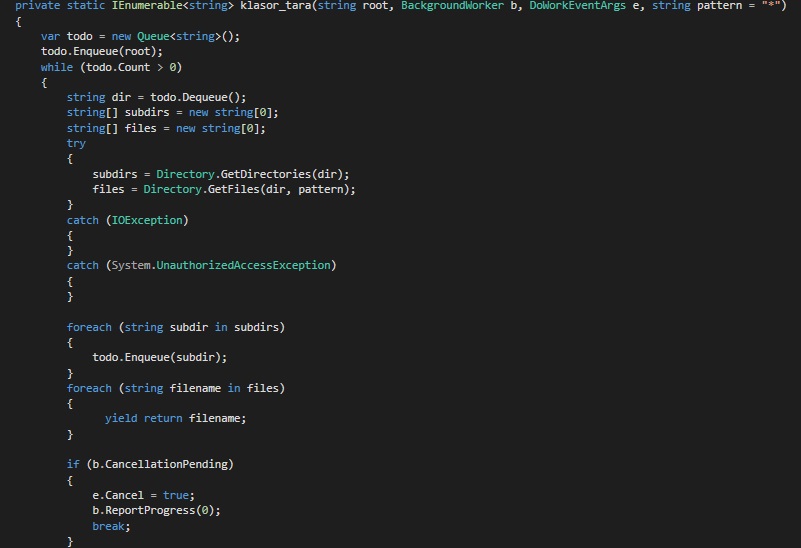Click the GetDirectories method call
This screenshot has height=548, width=801.
tap(266, 174)
